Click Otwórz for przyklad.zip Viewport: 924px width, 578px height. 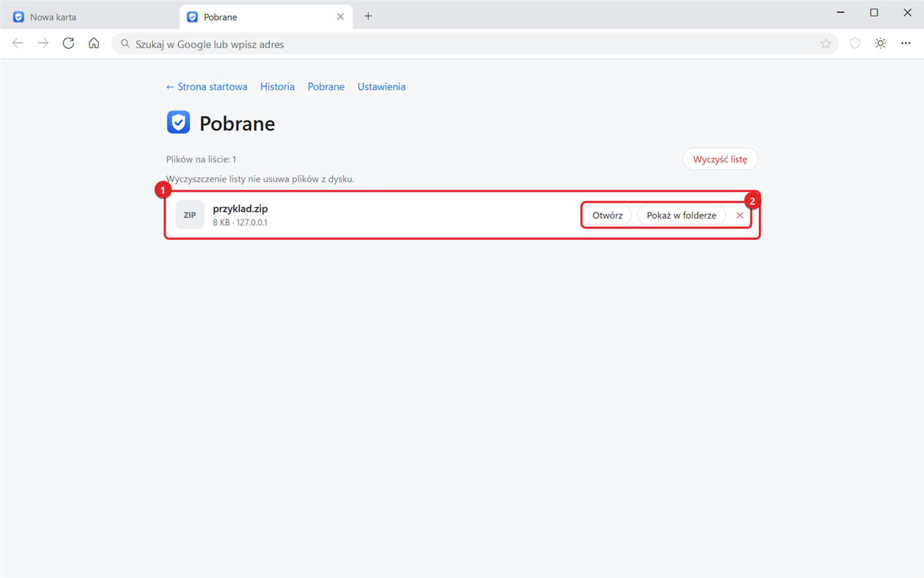(607, 215)
